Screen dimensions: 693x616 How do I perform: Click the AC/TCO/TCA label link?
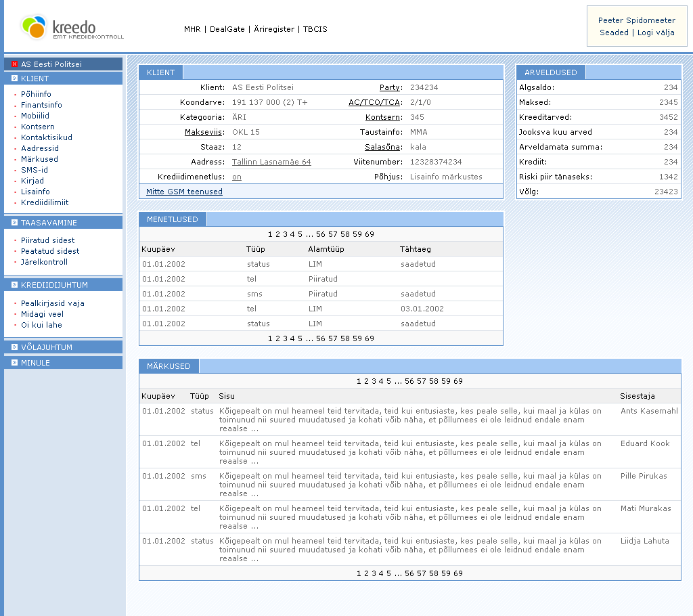tap(375, 102)
